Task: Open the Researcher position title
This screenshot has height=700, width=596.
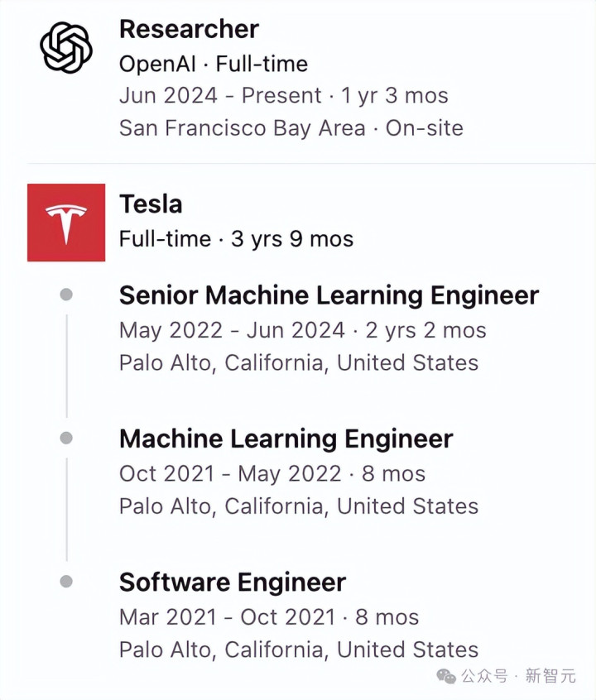Action: [189, 29]
